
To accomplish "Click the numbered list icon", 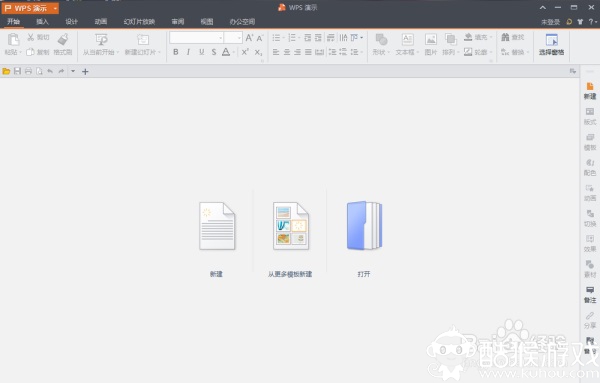I will click(x=292, y=37).
